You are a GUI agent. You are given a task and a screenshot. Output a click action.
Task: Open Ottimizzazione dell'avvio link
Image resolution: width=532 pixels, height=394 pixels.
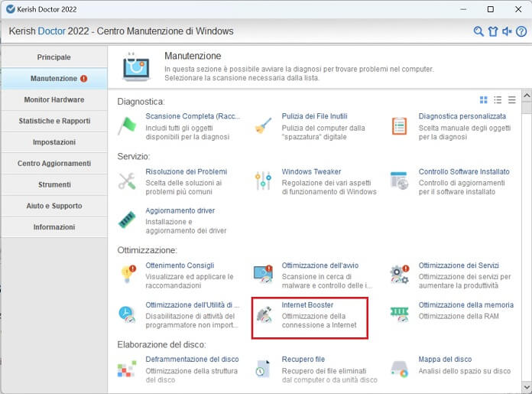(320, 265)
